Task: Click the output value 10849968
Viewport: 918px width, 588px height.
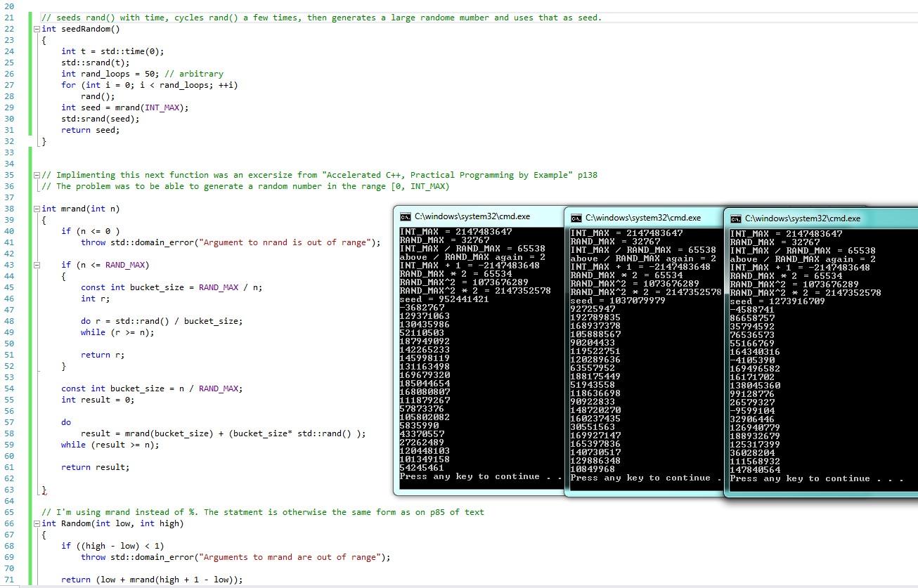Action: point(593,469)
